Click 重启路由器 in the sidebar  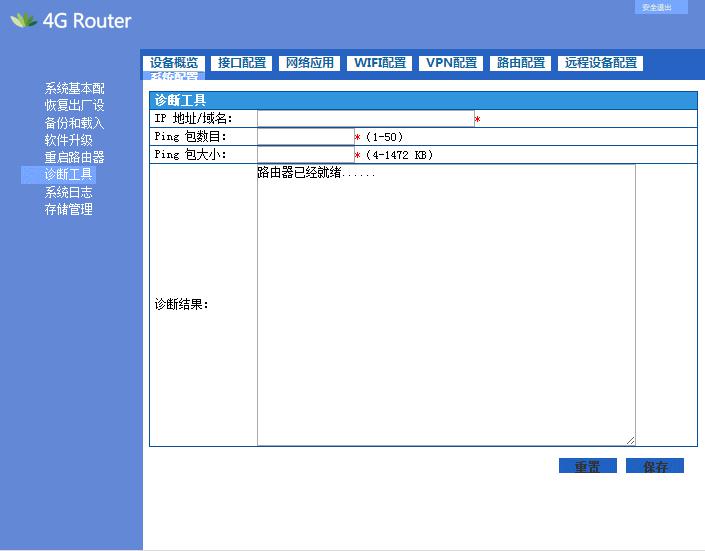click(74, 157)
